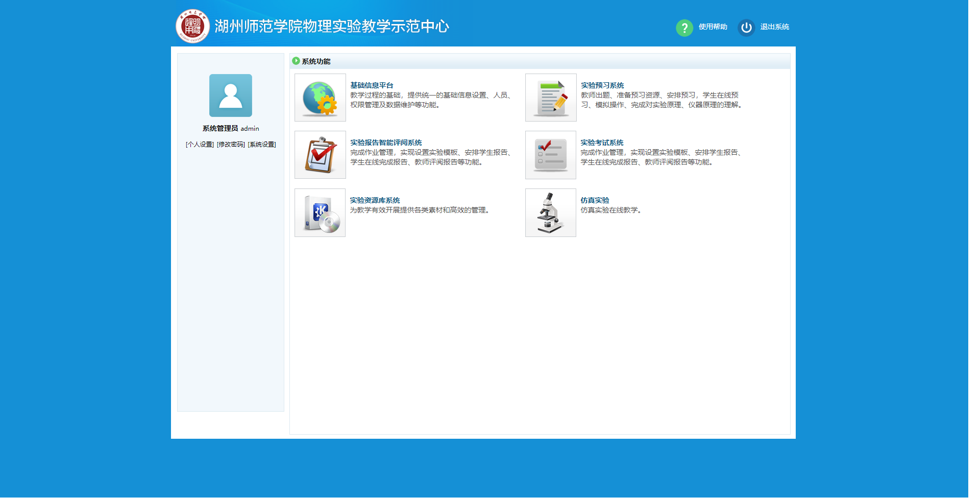This screenshot has height=498, width=980.
Task: Open 系统设置 under admin profile
Action: [262, 145]
